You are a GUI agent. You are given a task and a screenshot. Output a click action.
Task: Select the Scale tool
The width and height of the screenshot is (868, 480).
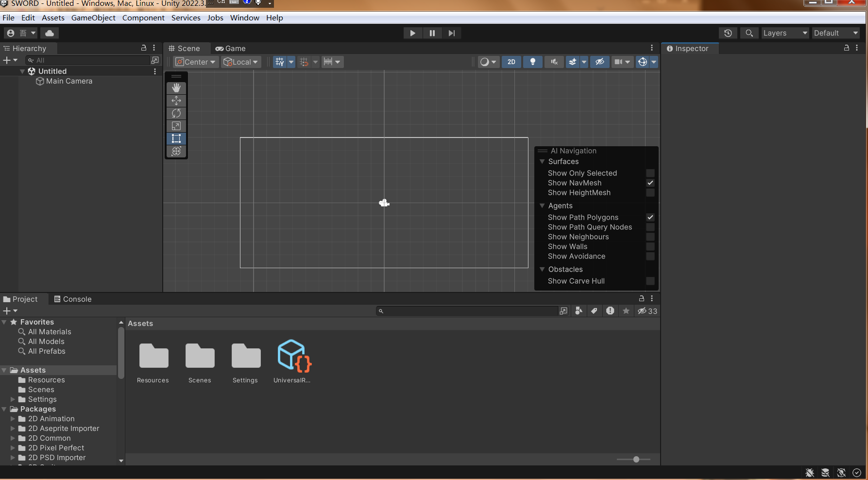click(x=176, y=126)
